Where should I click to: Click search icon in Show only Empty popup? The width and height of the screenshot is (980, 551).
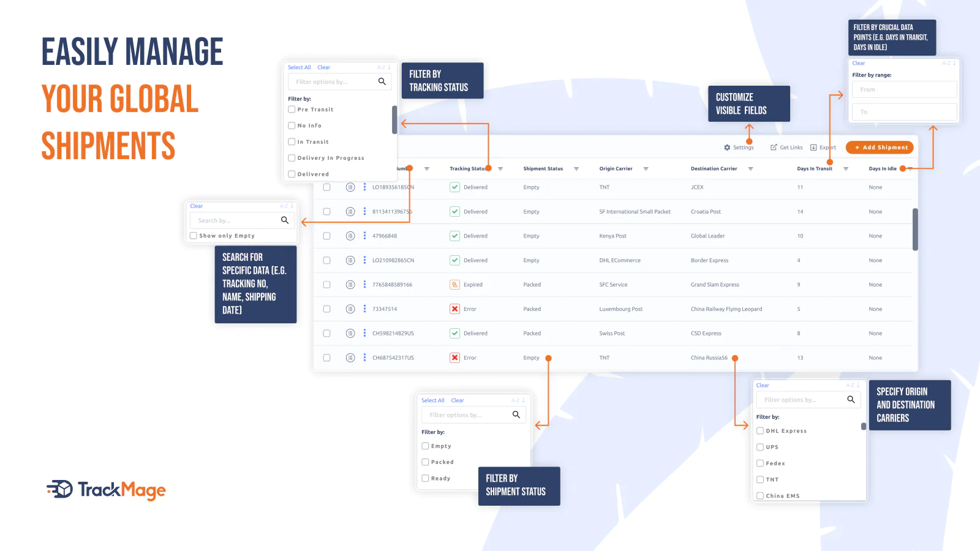285,220
